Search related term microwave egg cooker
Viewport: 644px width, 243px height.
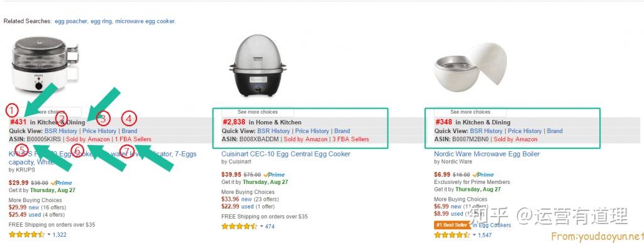pyautogui.click(x=145, y=21)
